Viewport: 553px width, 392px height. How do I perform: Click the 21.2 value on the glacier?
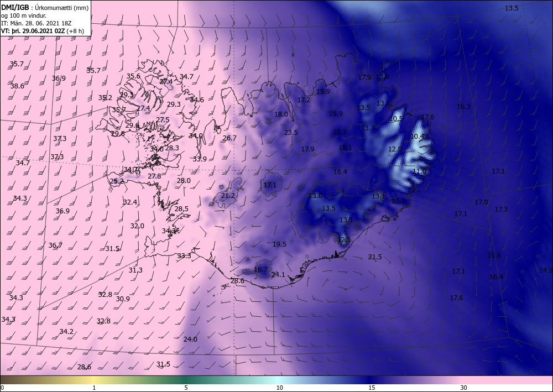click(228, 195)
